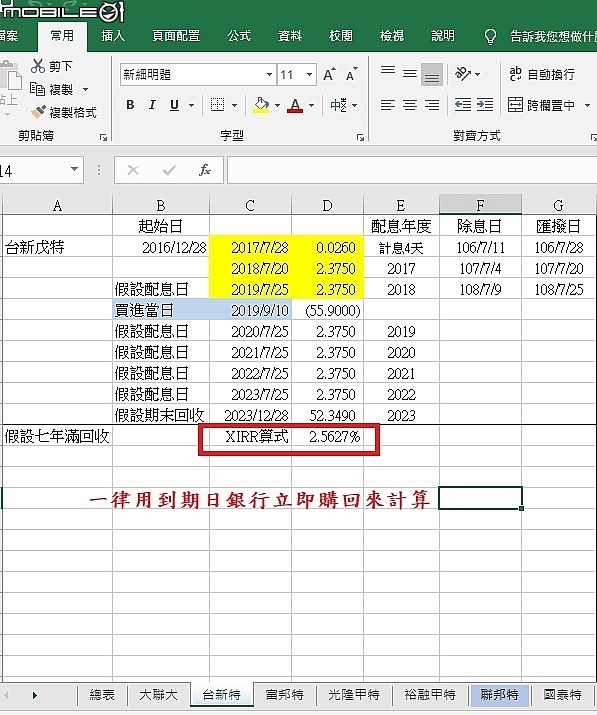Open fill color dropdown arrow

277,105
